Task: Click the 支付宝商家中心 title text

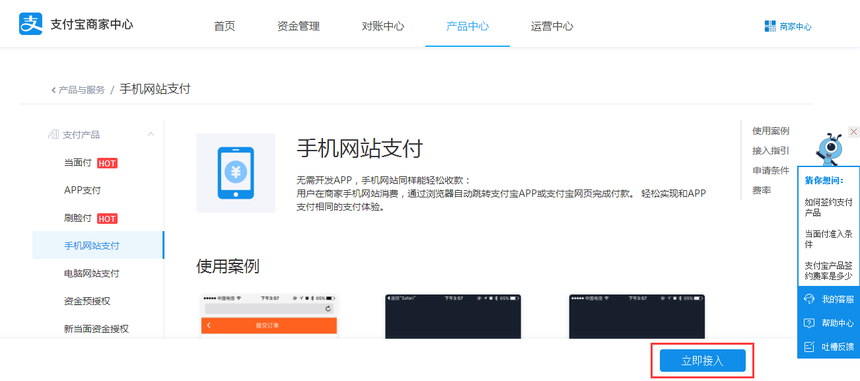Action: [x=92, y=25]
